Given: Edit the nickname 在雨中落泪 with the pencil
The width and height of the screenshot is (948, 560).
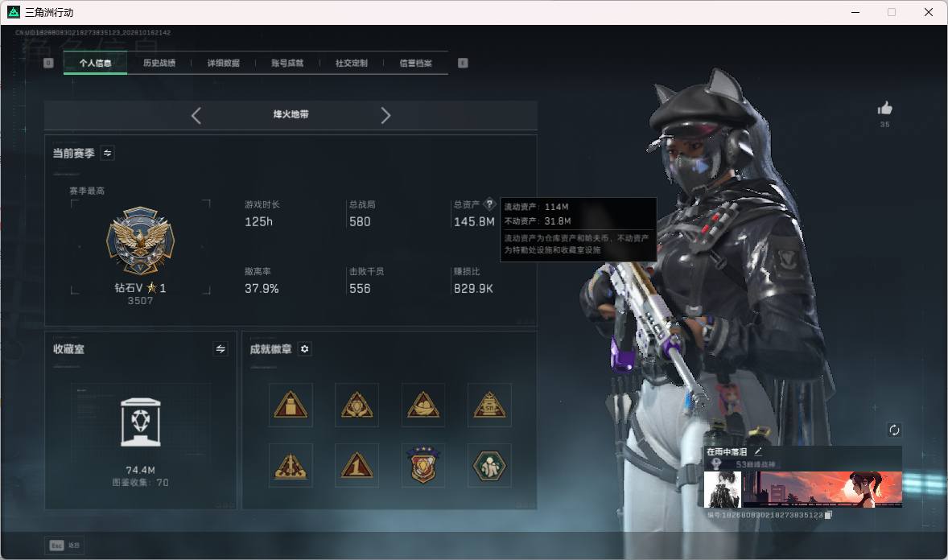Looking at the screenshot, I should [x=757, y=451].
